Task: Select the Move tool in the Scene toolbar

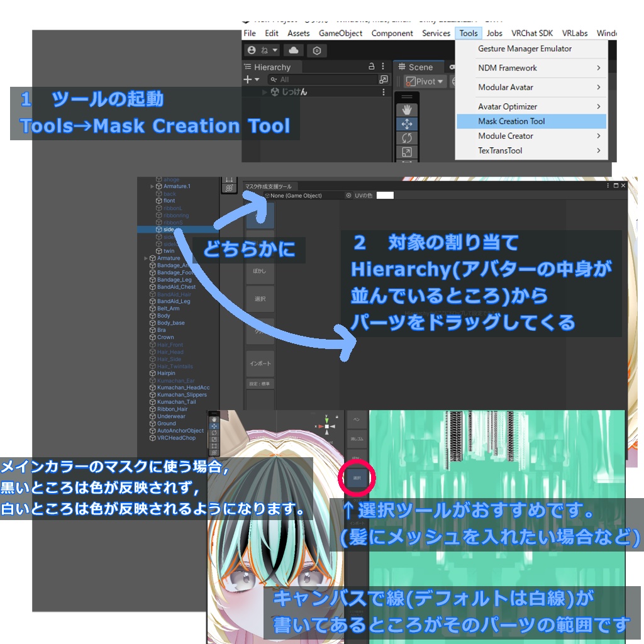Action: [407, 123]
